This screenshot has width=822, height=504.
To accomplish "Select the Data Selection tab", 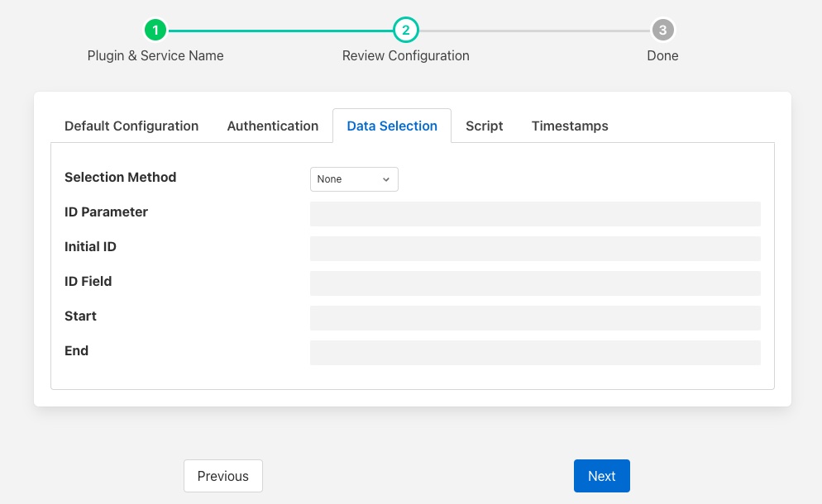I will 392,126.
